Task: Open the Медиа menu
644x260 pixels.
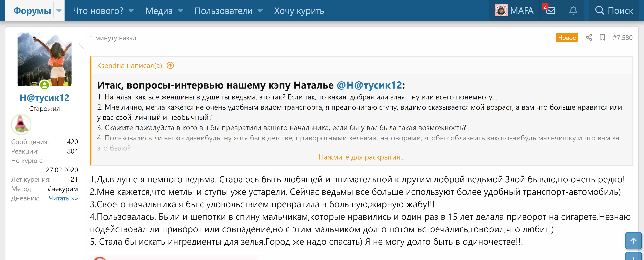Action: click(159, 11)
